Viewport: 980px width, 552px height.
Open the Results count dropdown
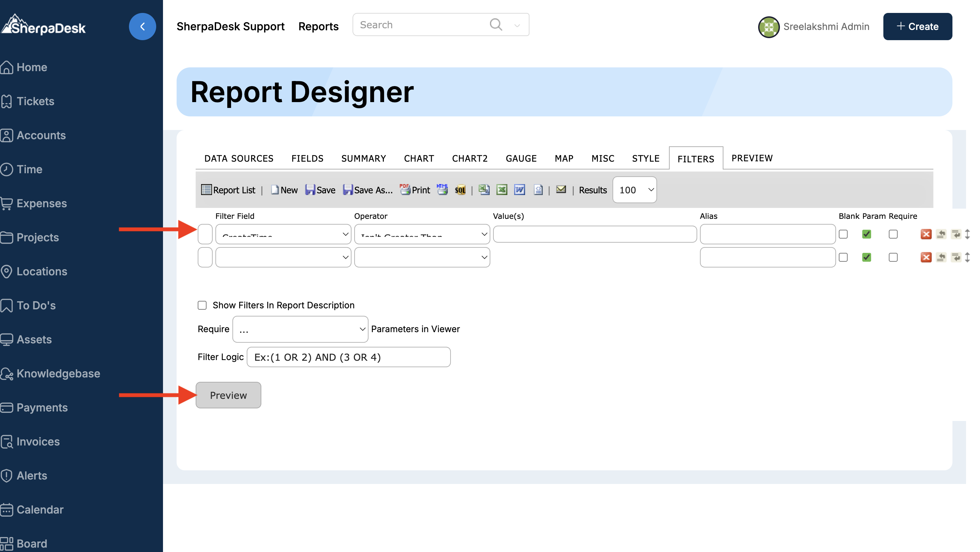pyautogui.click(x=634, y=190)
